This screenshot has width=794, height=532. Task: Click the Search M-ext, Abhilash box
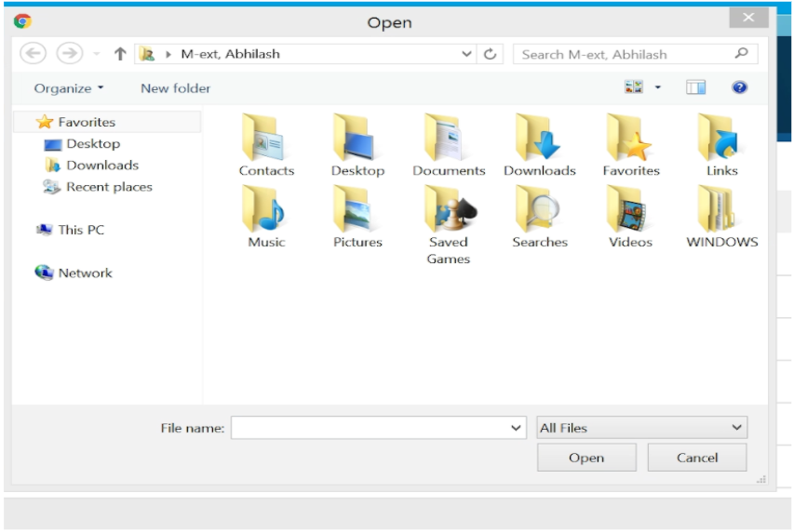624,54
